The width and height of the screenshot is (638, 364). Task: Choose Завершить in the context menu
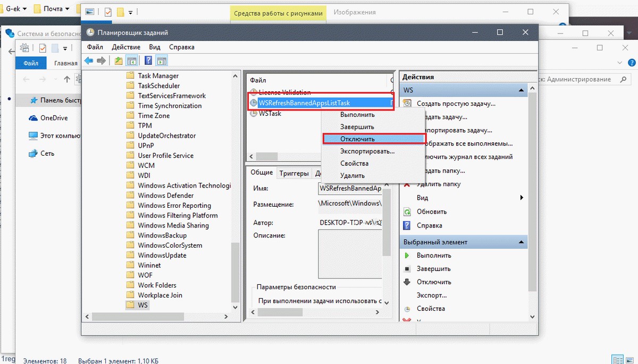(373, 127)
